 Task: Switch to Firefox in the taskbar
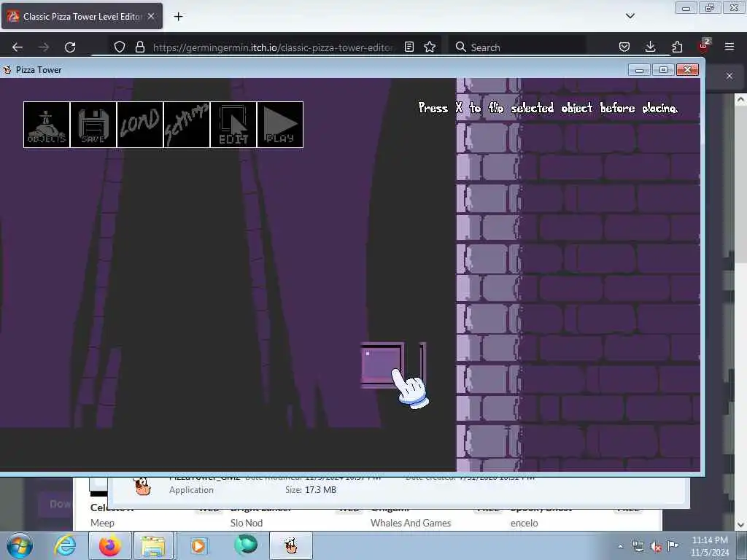click(x=110, y=545)
